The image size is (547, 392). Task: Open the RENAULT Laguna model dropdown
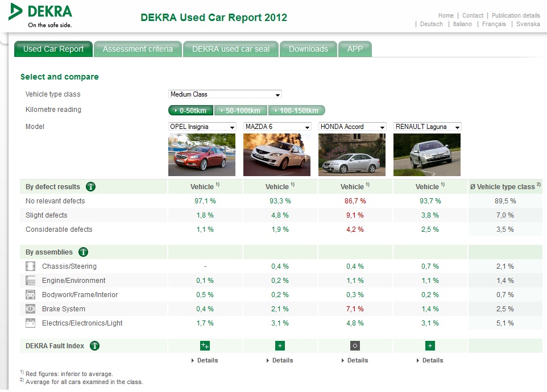(x=428, y=127)
